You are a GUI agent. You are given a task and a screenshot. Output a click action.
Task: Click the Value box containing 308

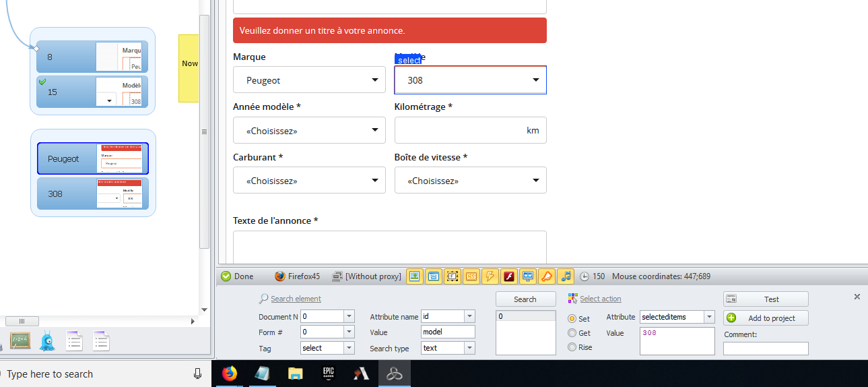click(677, 341)
